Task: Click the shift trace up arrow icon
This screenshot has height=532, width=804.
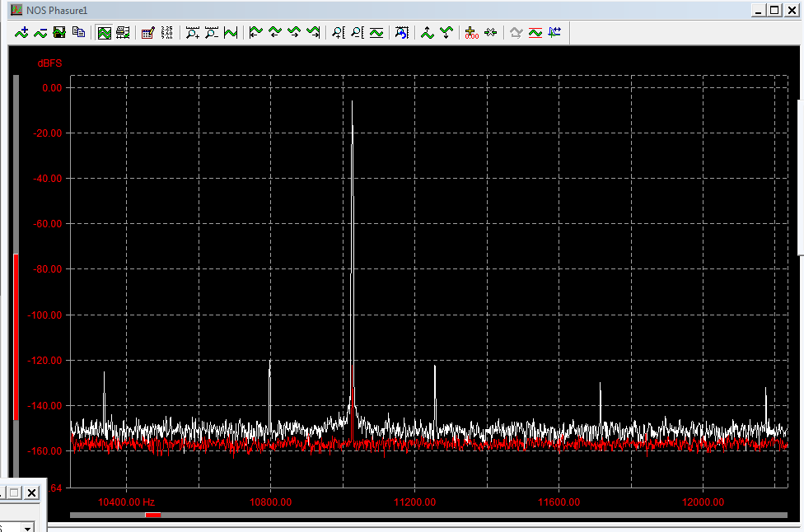Action: coord(427,33)
